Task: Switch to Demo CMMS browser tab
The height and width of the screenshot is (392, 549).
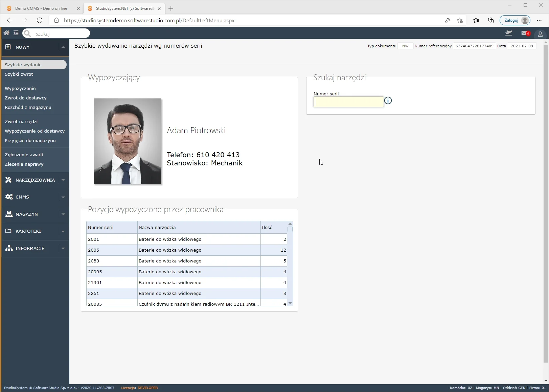Action: [41, 8]
